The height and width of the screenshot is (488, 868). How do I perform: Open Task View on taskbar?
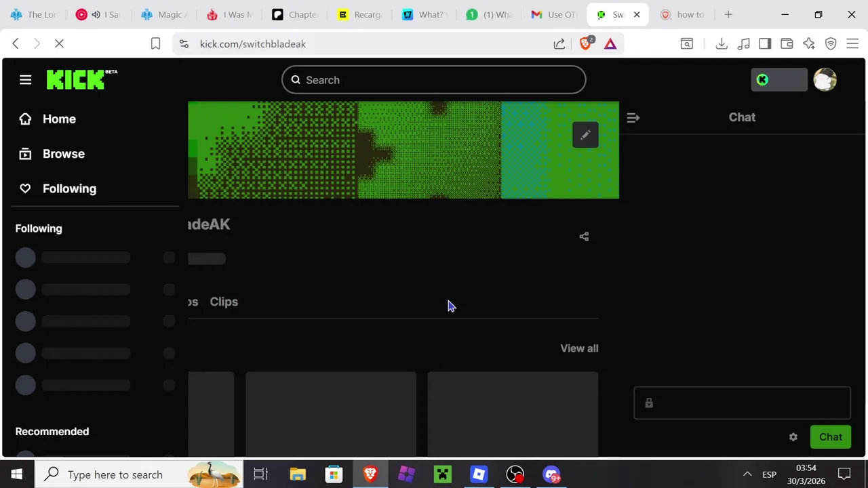(261, 474)
